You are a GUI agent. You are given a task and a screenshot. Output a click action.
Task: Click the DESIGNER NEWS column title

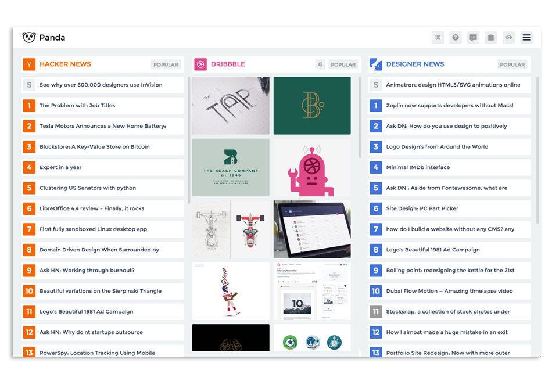click(415, 64)
